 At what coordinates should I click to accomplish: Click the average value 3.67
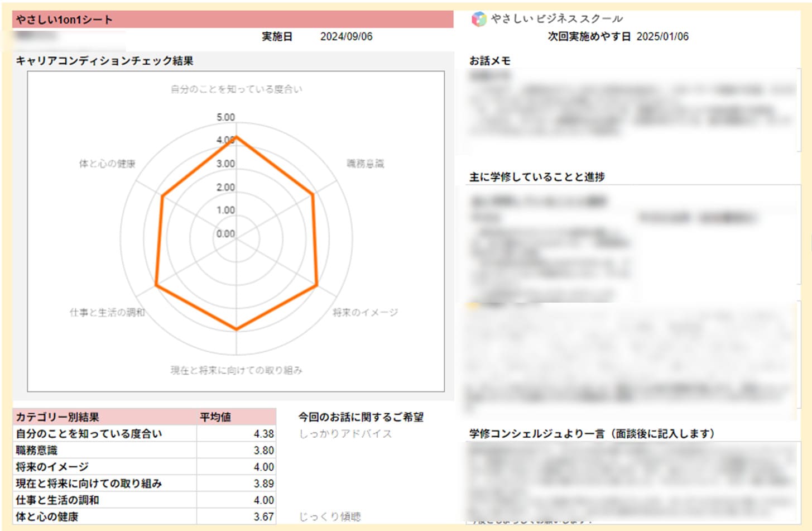[x=263, y=517]
